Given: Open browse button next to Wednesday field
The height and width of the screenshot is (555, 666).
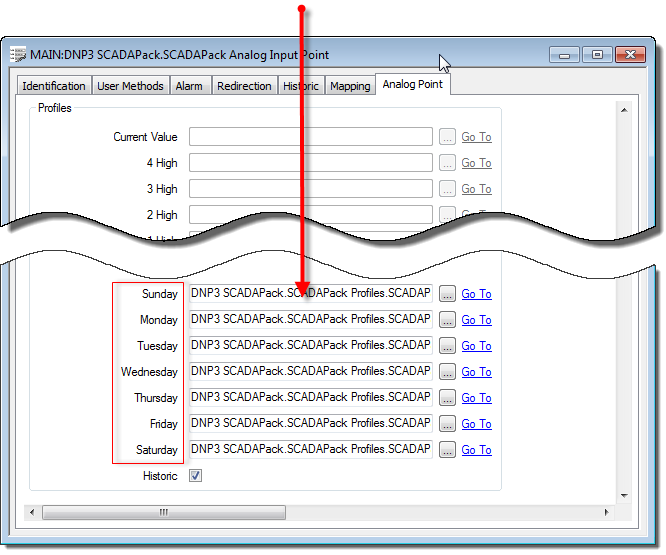Looking at the screenshot, I should click(447, 372).
